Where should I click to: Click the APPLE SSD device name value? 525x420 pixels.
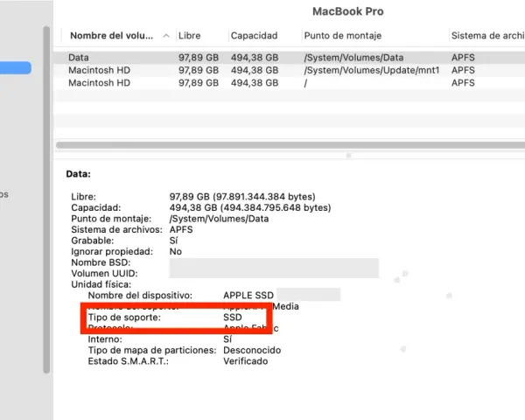pyautogui.click(x=248, y=295)
